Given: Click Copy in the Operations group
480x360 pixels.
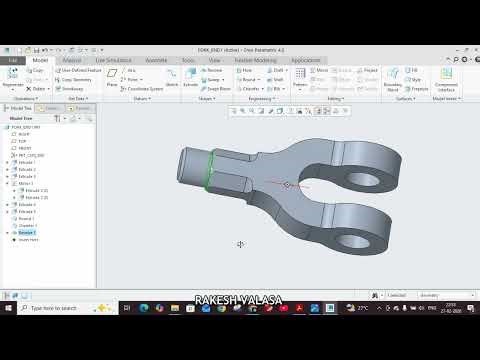Looking at the screenshot, I should tap(35, 70).
